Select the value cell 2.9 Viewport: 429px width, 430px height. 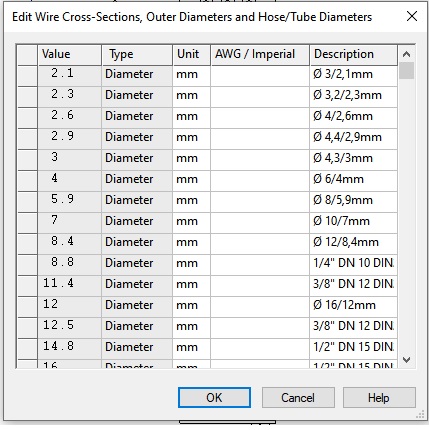tap(70, 139)
